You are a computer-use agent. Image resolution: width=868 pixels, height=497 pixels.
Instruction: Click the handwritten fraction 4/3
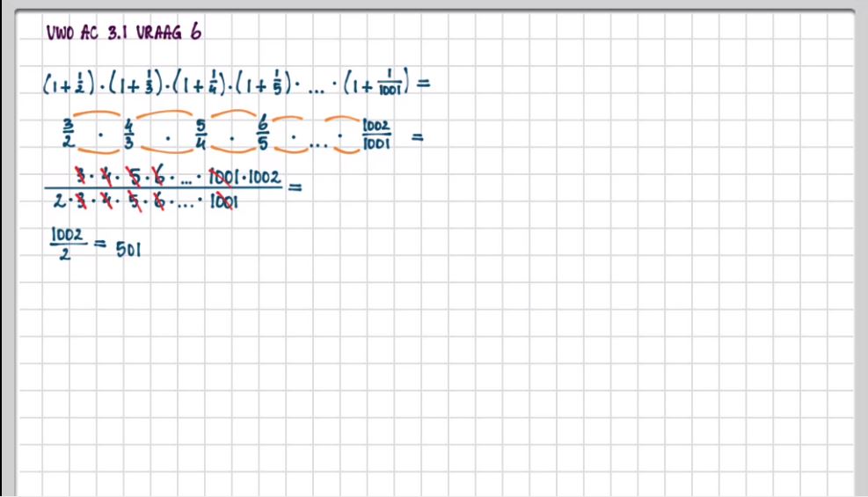pos(129,135)
